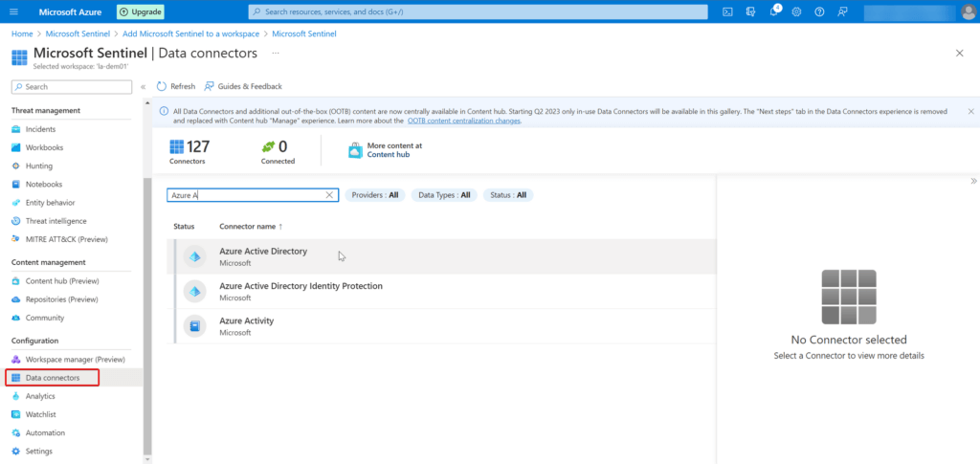The width and height of the screenshot is (980, 464).
Task: Click the Azure Active Directory connector icon
Action: 194,256
